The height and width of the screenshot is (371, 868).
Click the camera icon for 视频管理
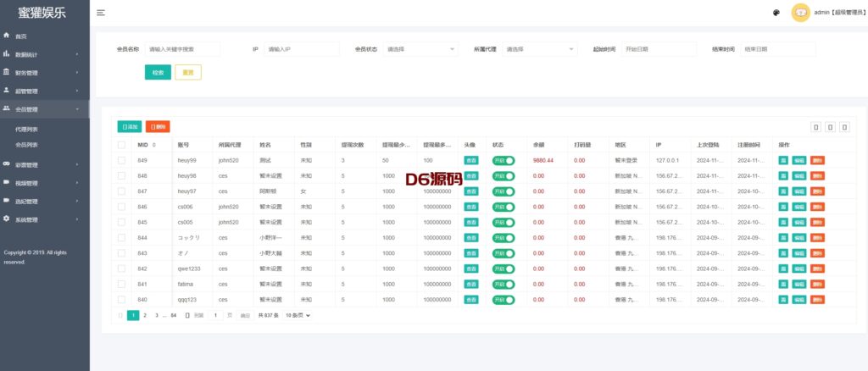pos(7,182)
